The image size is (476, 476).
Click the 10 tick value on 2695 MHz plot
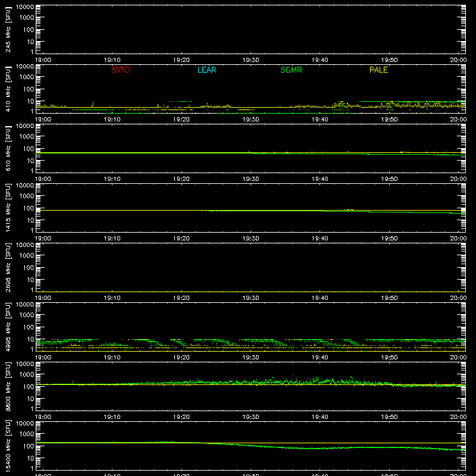(x=30, y=280)
